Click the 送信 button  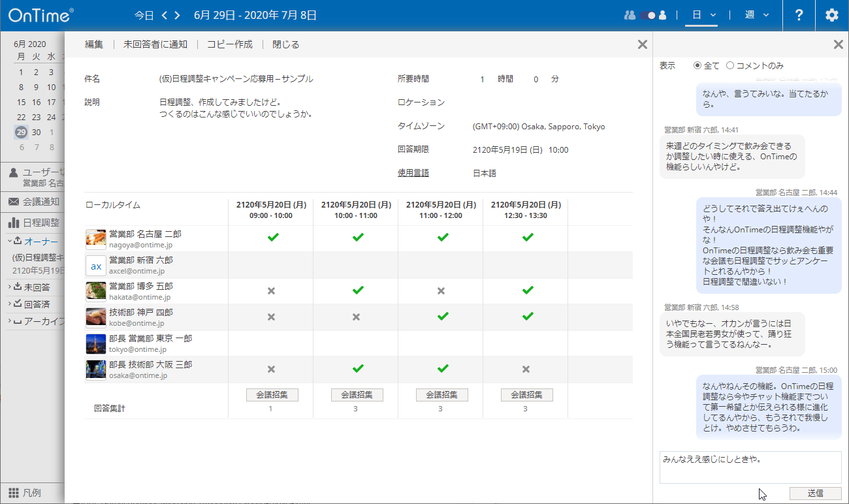(x=815, y=494)
